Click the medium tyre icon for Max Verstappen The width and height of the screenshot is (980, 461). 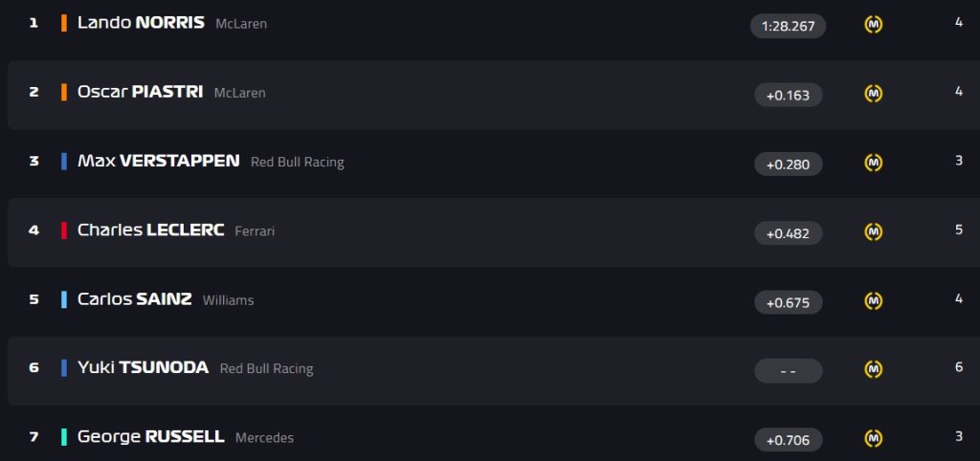[x=873, y=163]
